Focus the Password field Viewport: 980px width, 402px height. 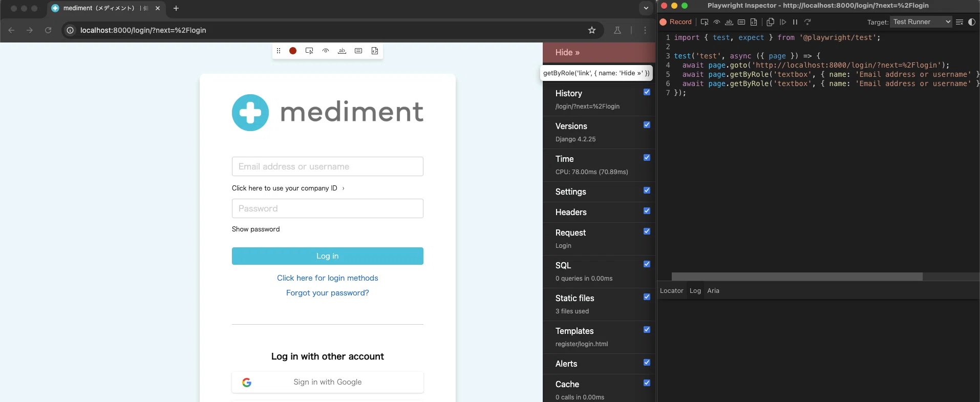click(x=328, y=208)
